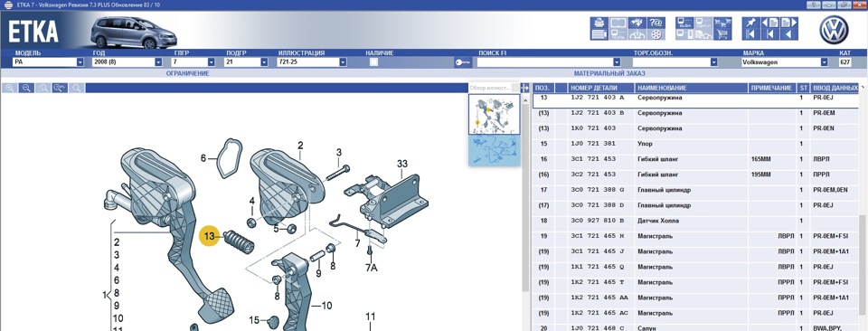This screenshot has width=868, height=331.
Task: Click the first zoom-in magnifier icon
Action: (9, 88)
